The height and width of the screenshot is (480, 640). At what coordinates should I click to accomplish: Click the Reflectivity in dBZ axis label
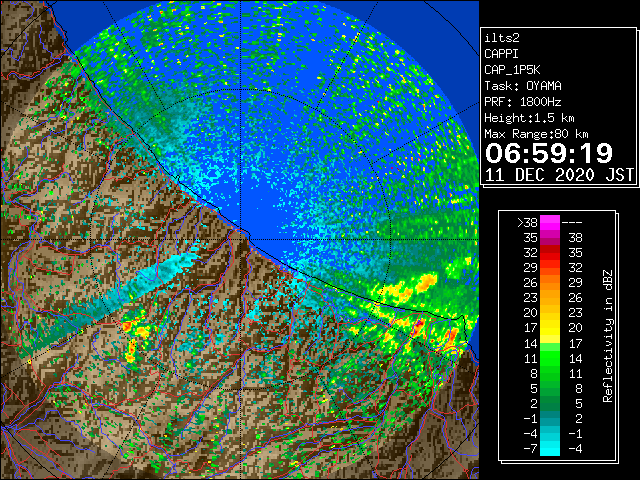[x=608, y=336]
